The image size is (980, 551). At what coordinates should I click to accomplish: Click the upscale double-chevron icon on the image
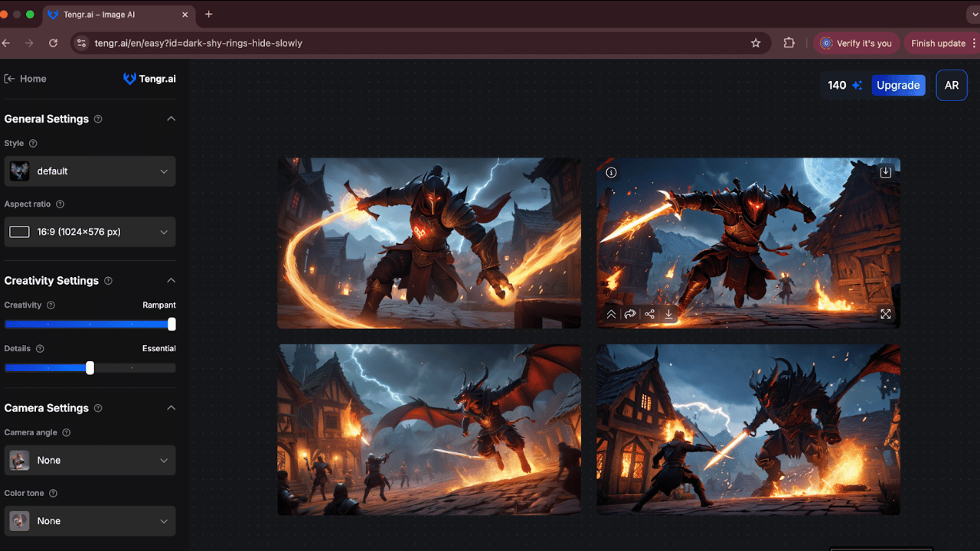(611, 314)
